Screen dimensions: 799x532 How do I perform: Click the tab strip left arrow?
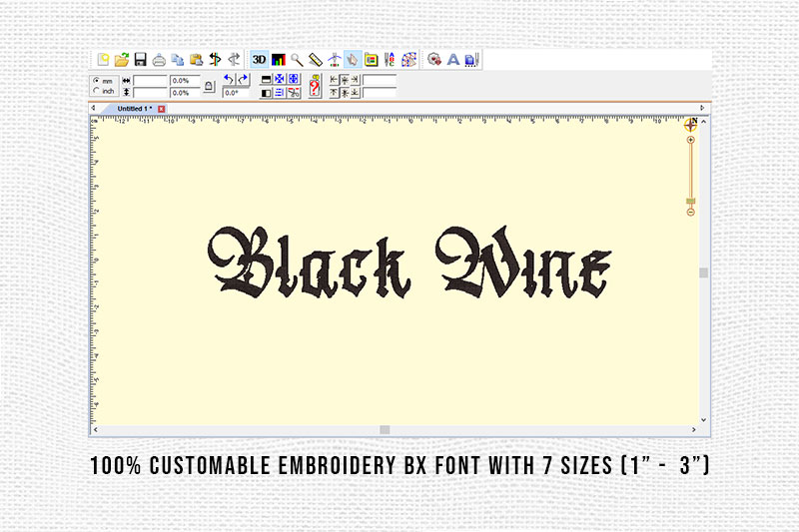(x=93, y=108)
